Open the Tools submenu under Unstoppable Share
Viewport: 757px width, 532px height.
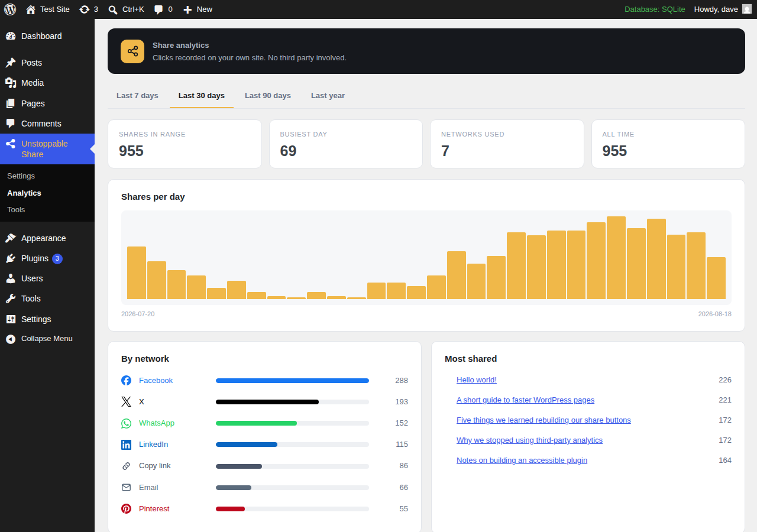pos(16,210)
